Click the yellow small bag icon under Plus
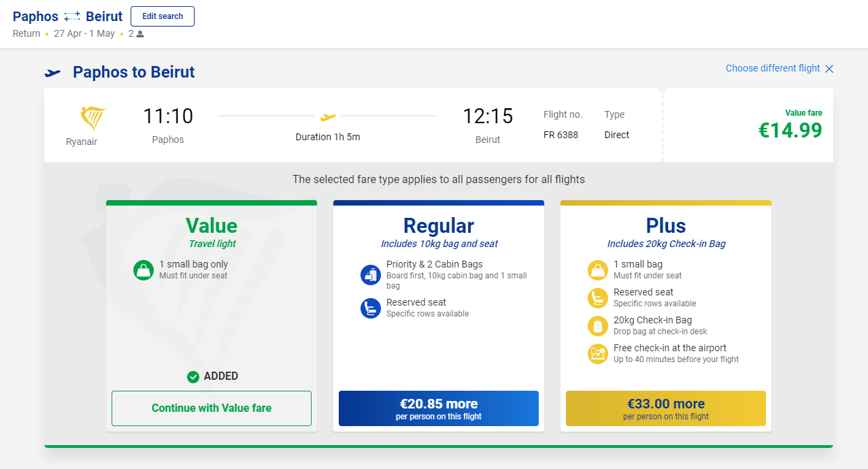Viewport: 868px width, 469px height. click(x=598, y=270)
